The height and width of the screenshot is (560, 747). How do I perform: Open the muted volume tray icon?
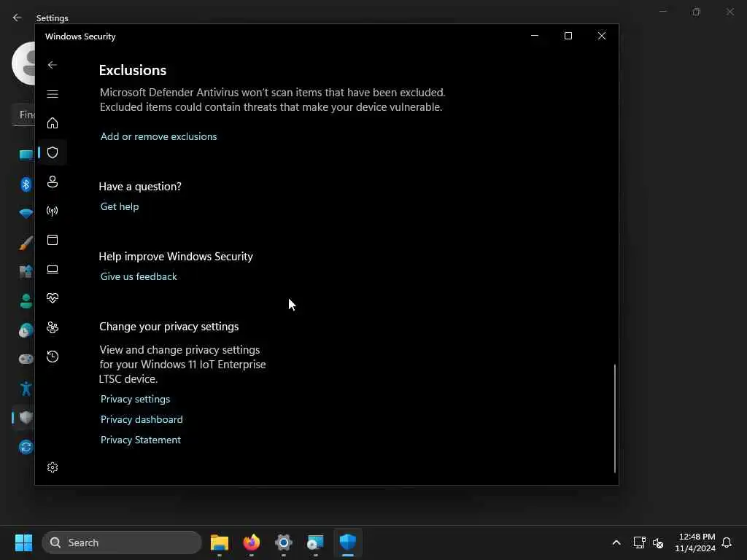pyautogui.click(x=658, y=542)
